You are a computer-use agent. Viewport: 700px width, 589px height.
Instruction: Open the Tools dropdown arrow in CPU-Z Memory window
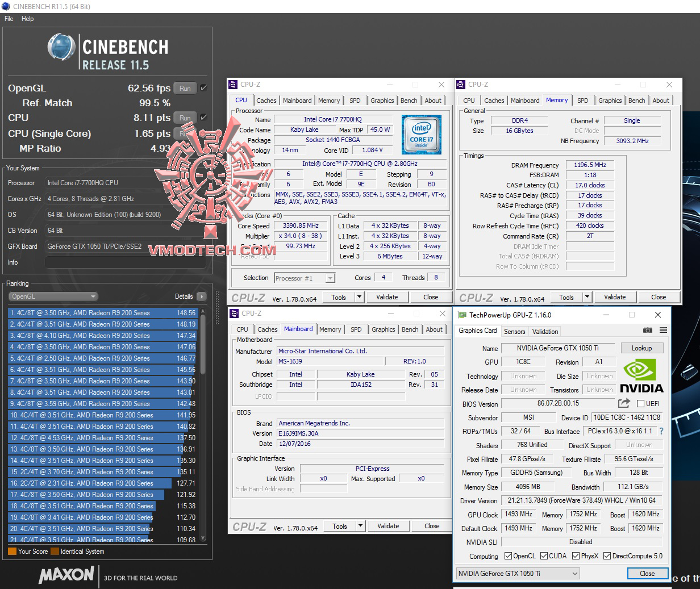click(x=587, y=297)
